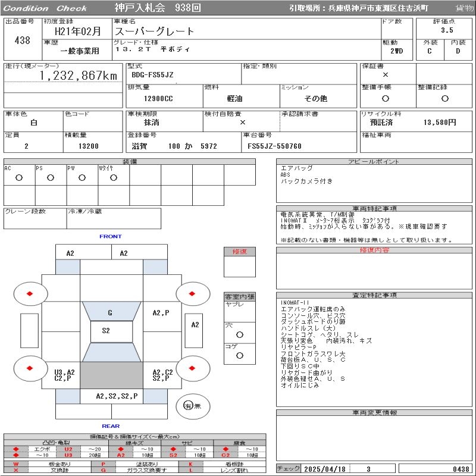Click the circle mark under 穴
This screenshot has width=476, height=476.
(x=240, y=334)
